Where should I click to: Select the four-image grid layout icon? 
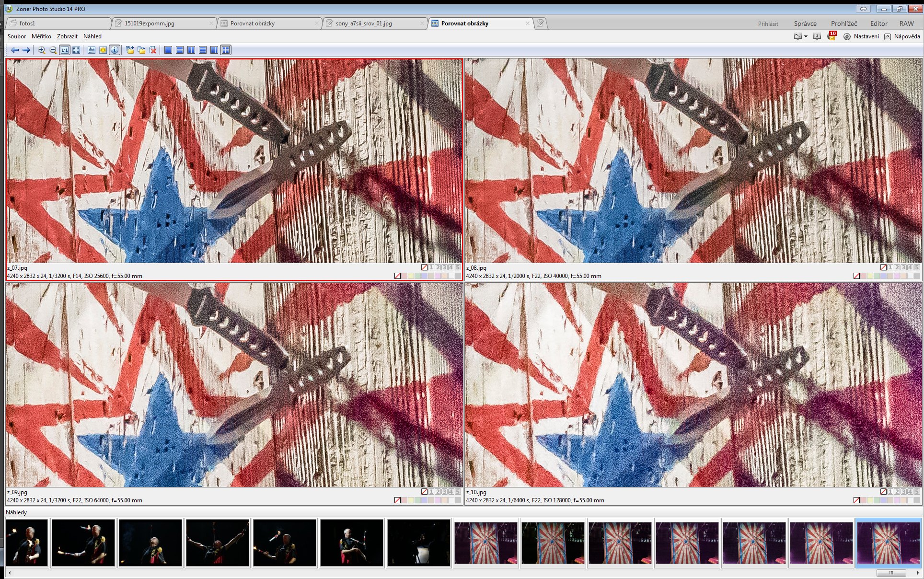(x=226, y=50)
